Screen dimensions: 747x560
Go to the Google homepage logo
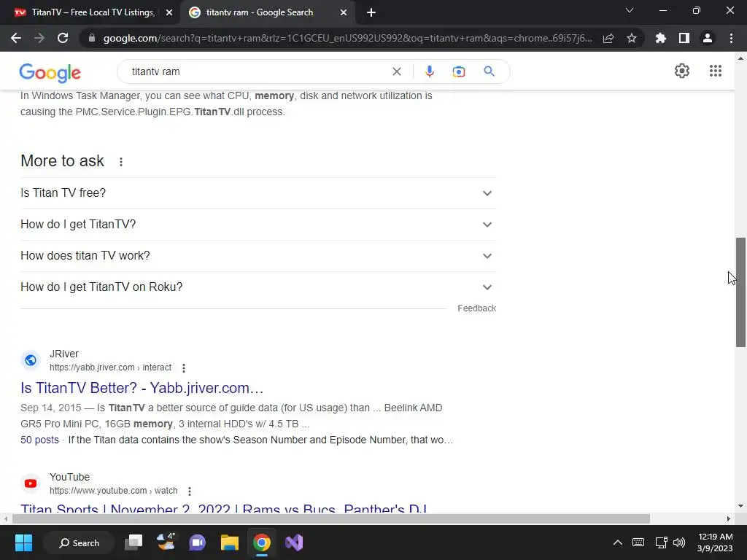[50, 73]
